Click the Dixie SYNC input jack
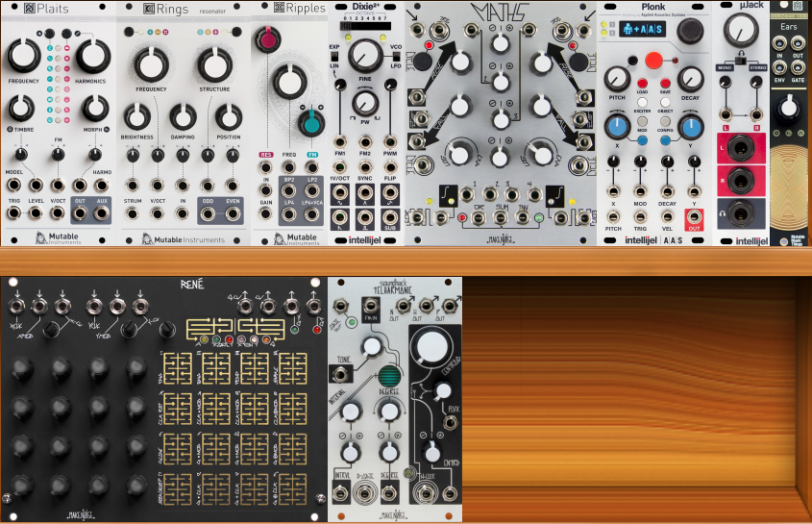The width and height of the screenshot is (812, 524). 365,167
